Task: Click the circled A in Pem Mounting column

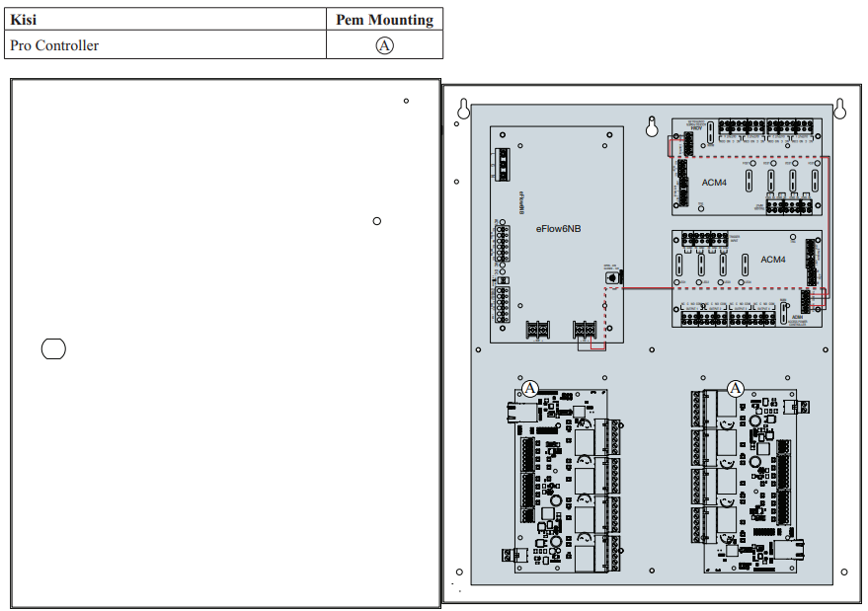Action: pyautogui.click(x=385, y=45)
